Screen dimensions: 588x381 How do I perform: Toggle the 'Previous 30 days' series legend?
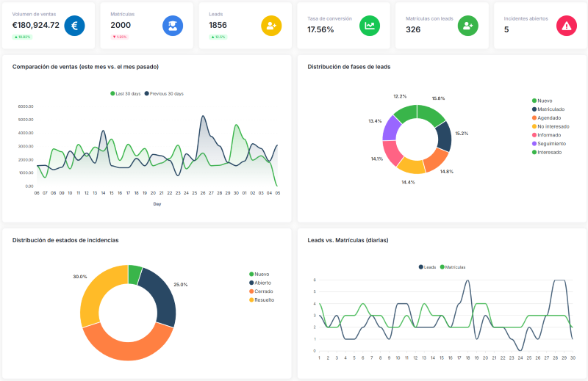tap(164, 94)
